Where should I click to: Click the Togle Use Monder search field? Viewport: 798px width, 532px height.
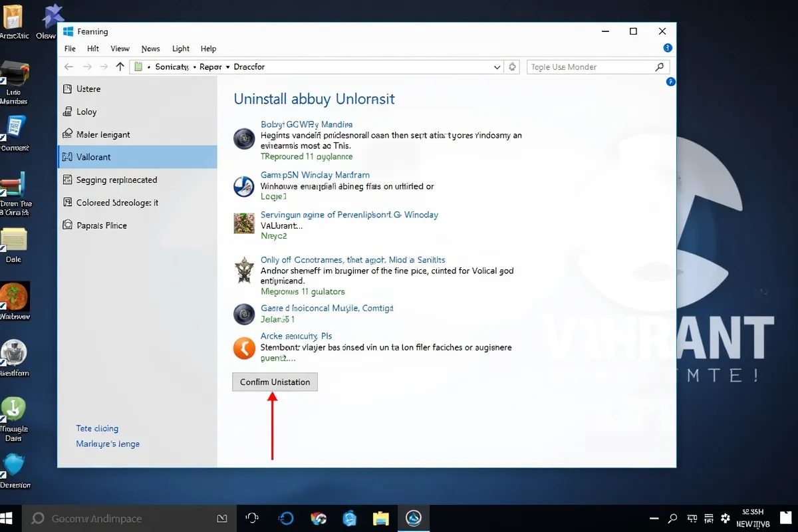click(589, 67)
